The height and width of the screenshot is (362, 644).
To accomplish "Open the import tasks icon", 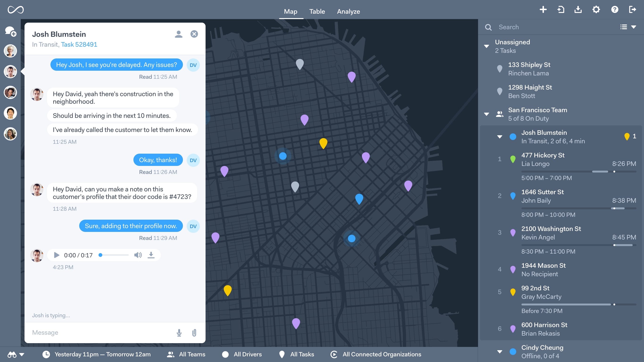I will click(561, 9).
